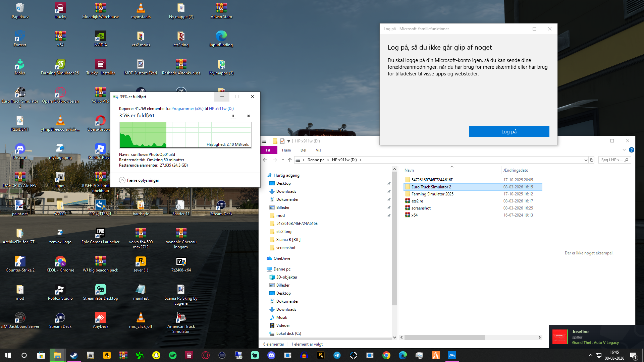Viewport: 644px width, 362px height.
Task: Open Discord from the taskbar
Action: tap(271, 355)
